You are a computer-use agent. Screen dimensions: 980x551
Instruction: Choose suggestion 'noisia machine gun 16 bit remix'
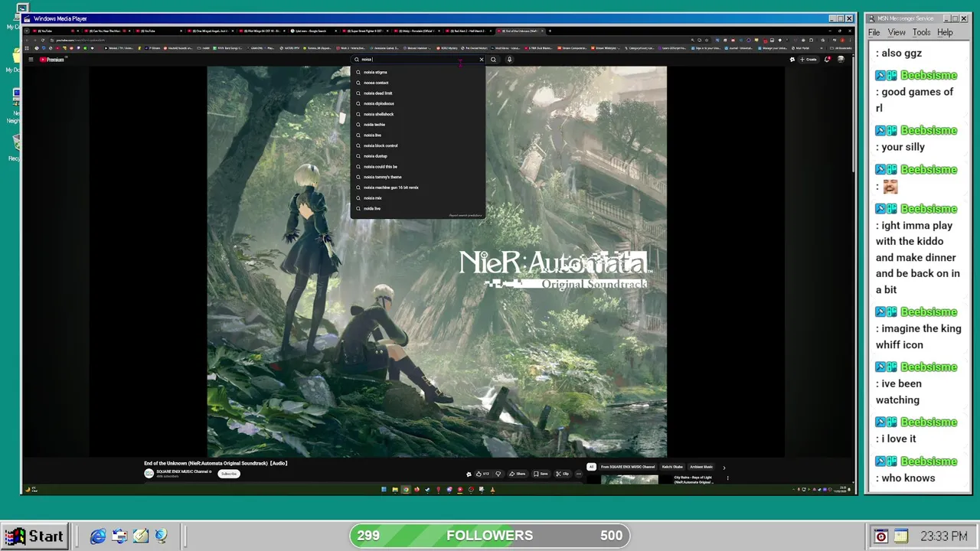(x=417, y=187)
